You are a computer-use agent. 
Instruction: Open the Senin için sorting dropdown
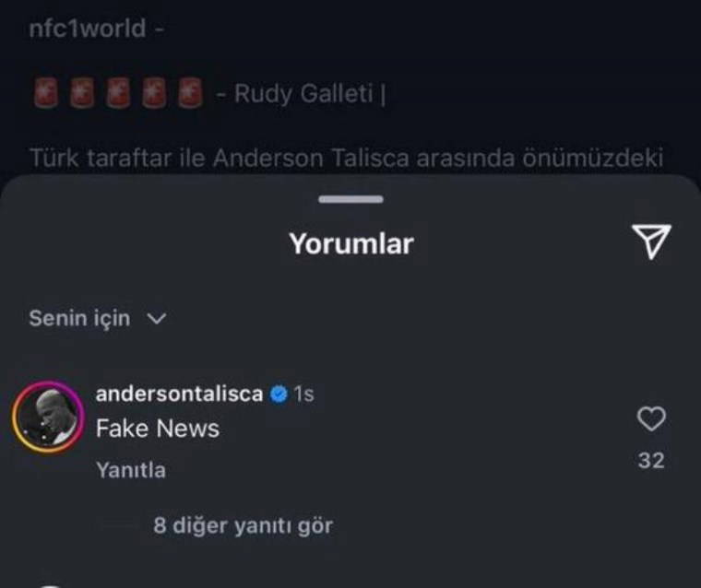point(98,319)
